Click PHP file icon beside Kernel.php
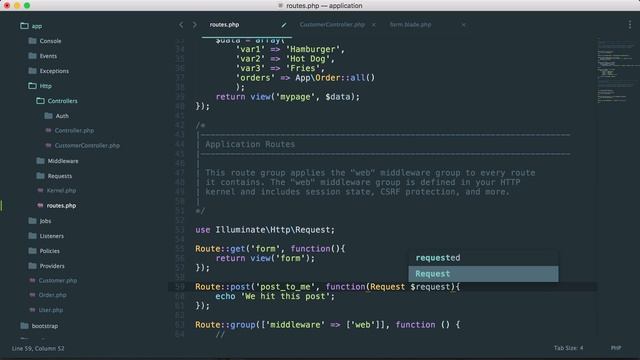The height and width of the screenshot is (360, 640). click(x=40, y=191)
